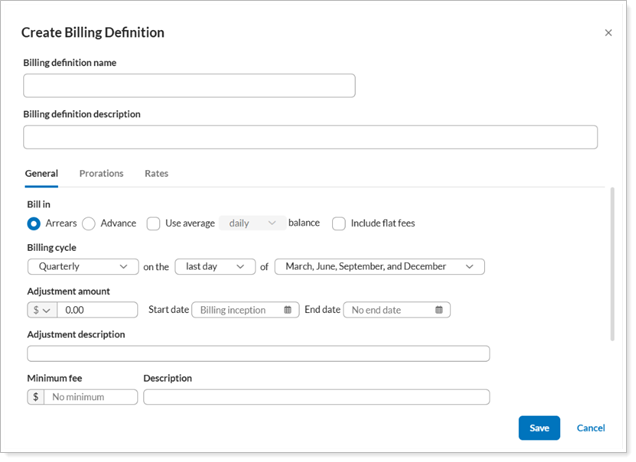Enable the Use average checkbox
The width and height of the screenshot is (636, 462).
pos(153,224)
